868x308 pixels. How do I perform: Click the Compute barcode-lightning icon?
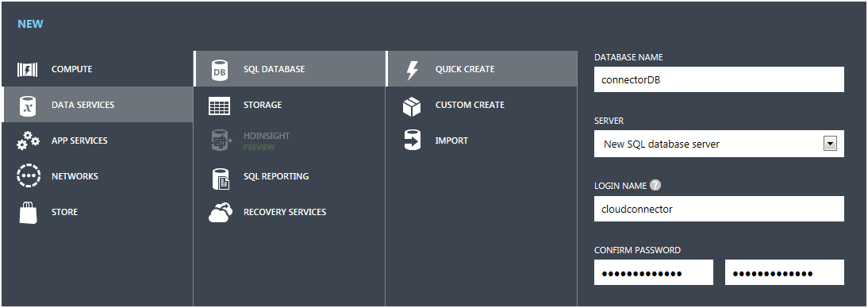pyautogui.click(x=28, y=69)
